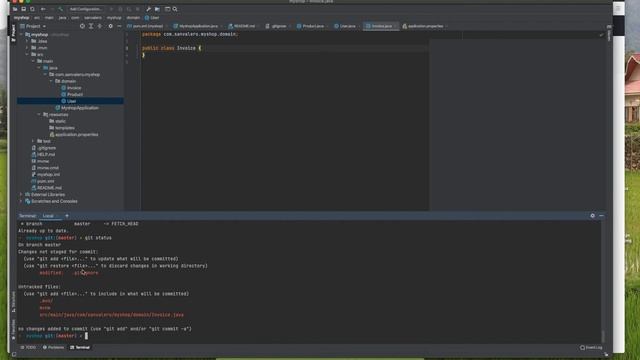The image size is (640, 360).
Task: Select pom.xml in project tree
Action: click(42, 181)
